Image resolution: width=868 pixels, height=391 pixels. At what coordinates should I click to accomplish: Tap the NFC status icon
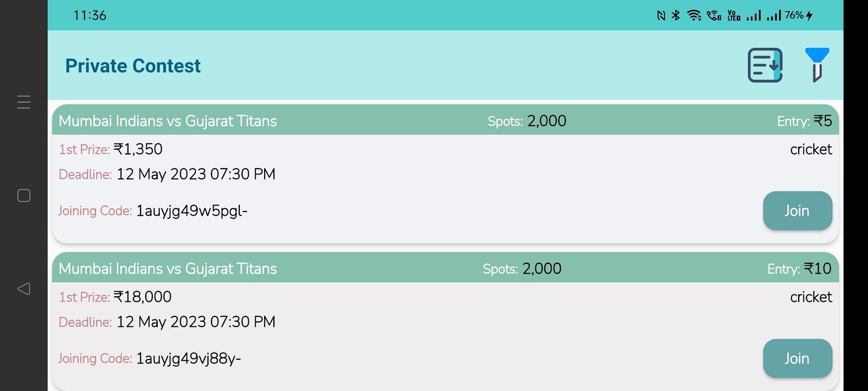click(661, 16)
